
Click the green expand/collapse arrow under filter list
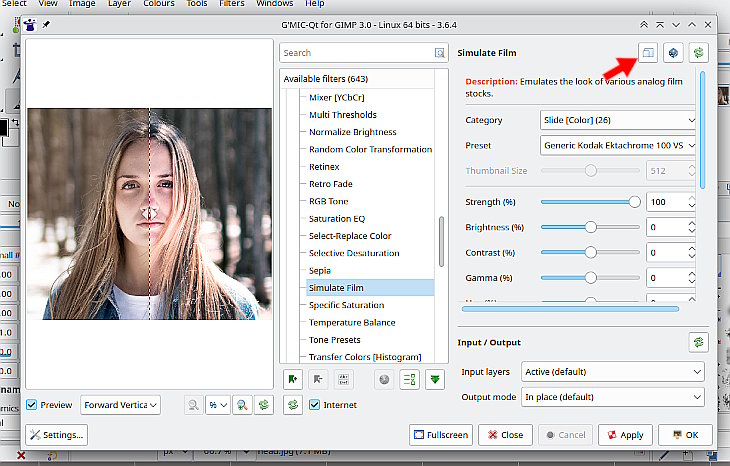[x=435, y=379]
